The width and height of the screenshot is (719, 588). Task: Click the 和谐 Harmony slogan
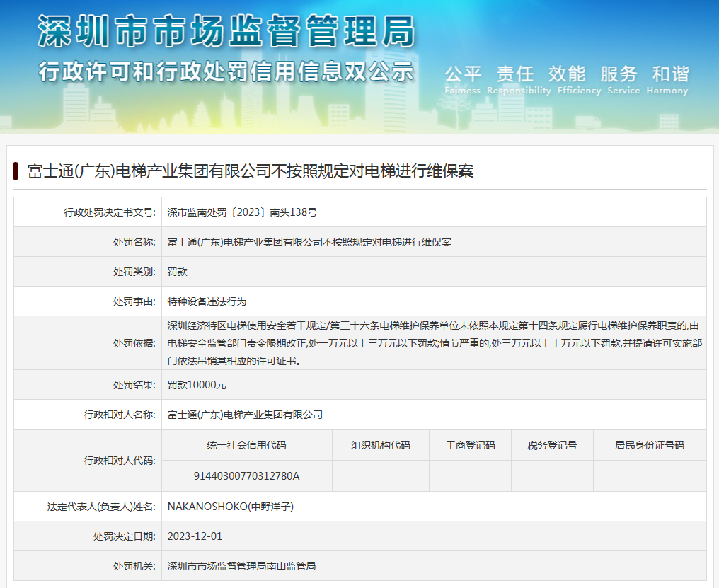[x=667, y=80]
